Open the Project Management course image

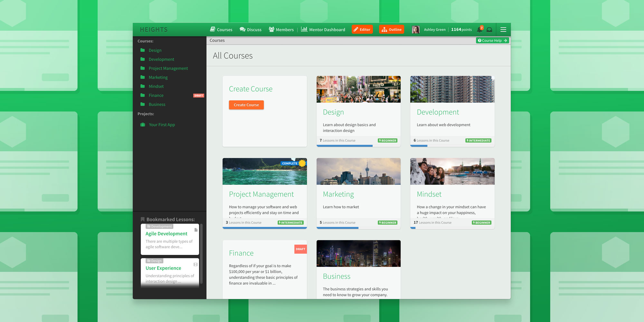click(265, 171)
